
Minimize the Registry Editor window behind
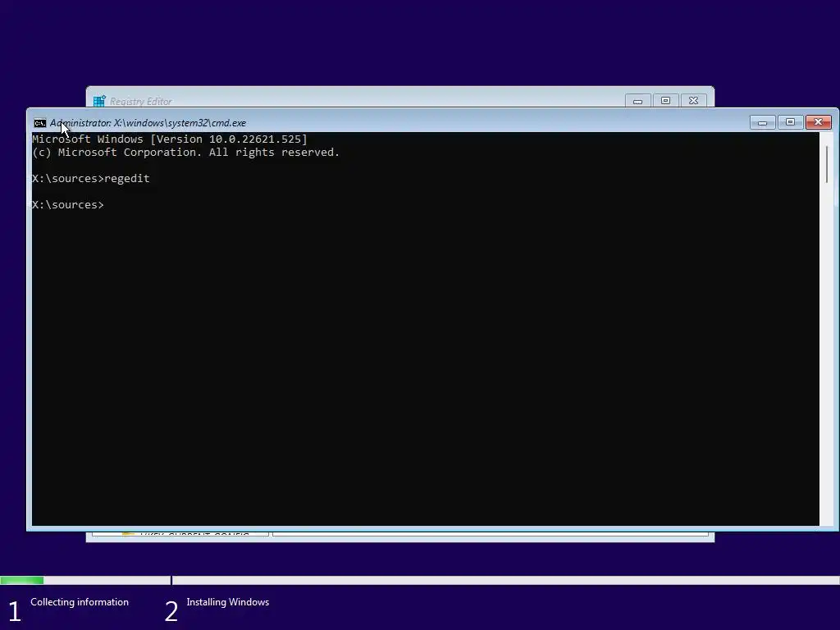(x=637, y=101)
